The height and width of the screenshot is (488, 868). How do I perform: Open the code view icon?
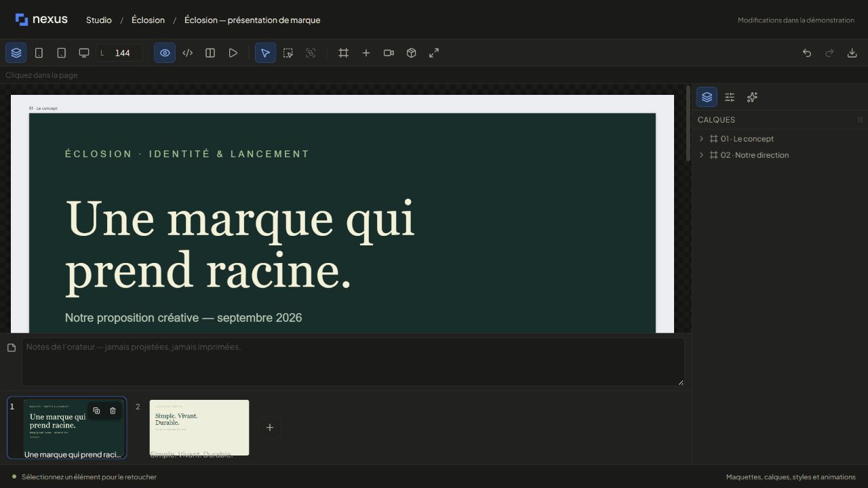click(x=188, y=53)
